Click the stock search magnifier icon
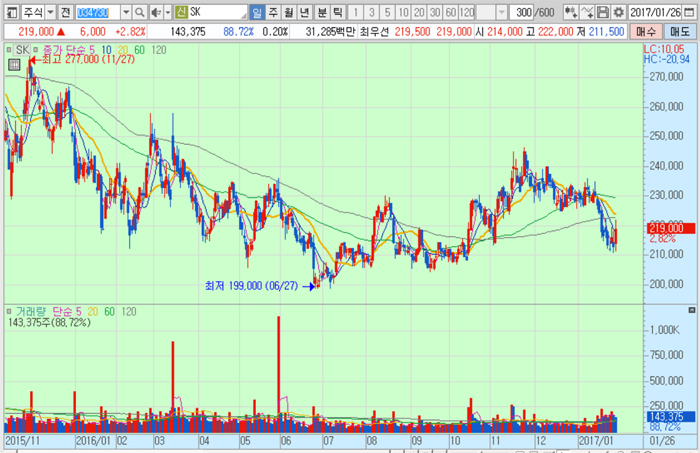Screen dimensions: 700x453 click(x=138, y=13)
